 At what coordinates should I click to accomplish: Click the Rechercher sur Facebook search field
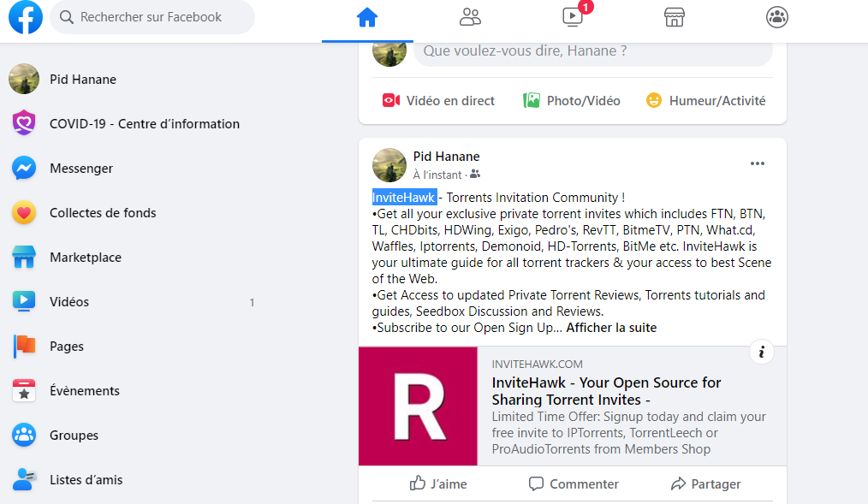[152, 17]
